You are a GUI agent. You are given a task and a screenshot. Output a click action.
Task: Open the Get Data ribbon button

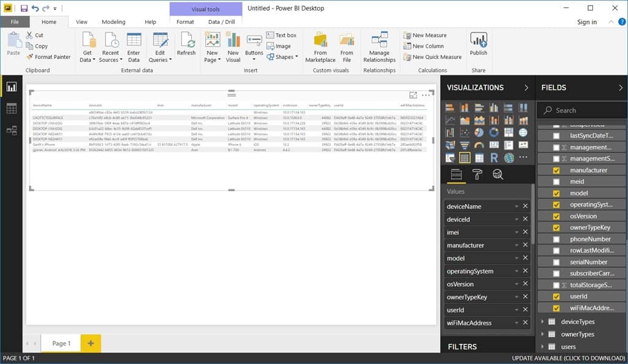pyautogui.click(x=88, y=47)
